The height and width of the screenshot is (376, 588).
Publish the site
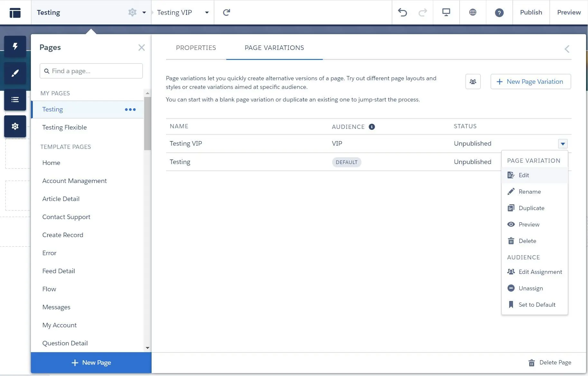pos(531,12)
